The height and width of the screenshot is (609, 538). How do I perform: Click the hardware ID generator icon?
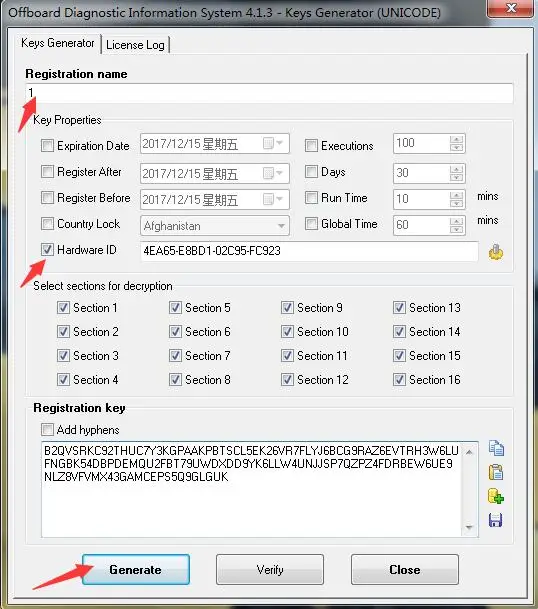click(496, 252)
